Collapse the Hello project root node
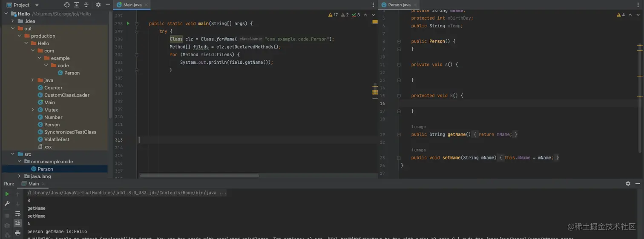 6,14
